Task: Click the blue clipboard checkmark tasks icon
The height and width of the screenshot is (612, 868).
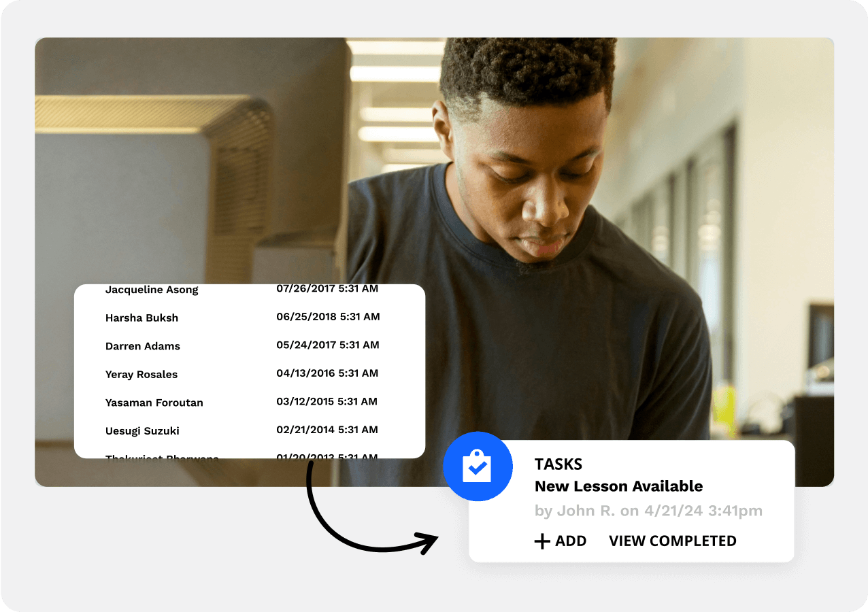Action: coord(477,466)
